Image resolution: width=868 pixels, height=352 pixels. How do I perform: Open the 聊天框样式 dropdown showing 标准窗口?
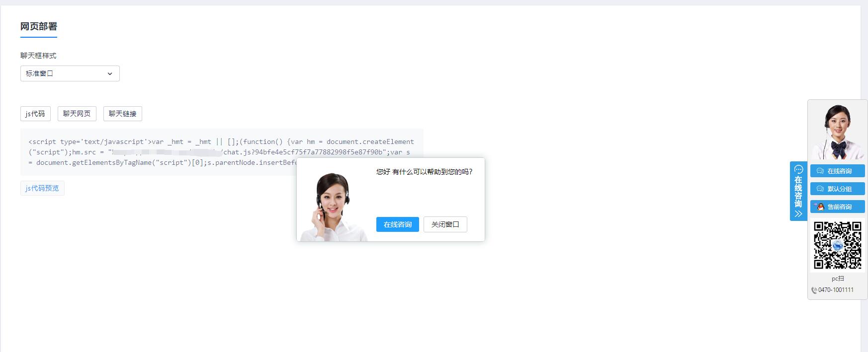(x=70, y=73)
